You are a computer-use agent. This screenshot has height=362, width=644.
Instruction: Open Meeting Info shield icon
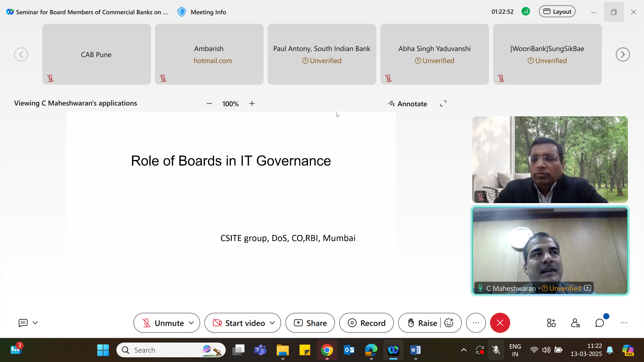click(x=181, y=12)
